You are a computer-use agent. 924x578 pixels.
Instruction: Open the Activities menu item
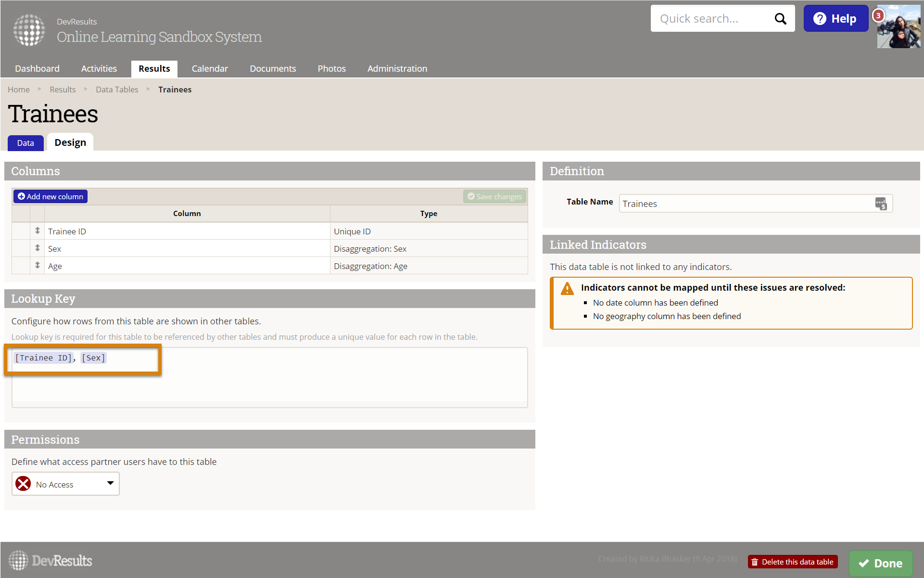pyautogui.click(x=99, y=68)
